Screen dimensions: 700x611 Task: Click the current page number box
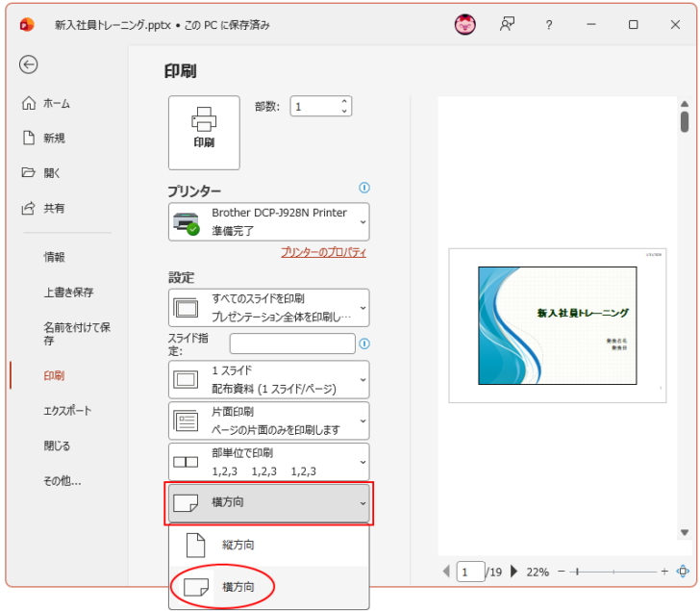coord(470,572)
